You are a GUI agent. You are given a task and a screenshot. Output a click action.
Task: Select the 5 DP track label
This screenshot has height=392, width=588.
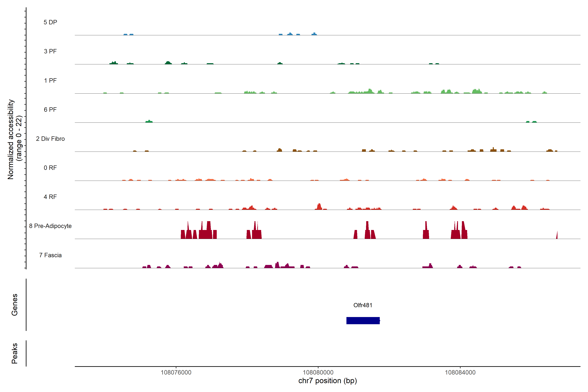pyautogui.click(x=50, y=22)
